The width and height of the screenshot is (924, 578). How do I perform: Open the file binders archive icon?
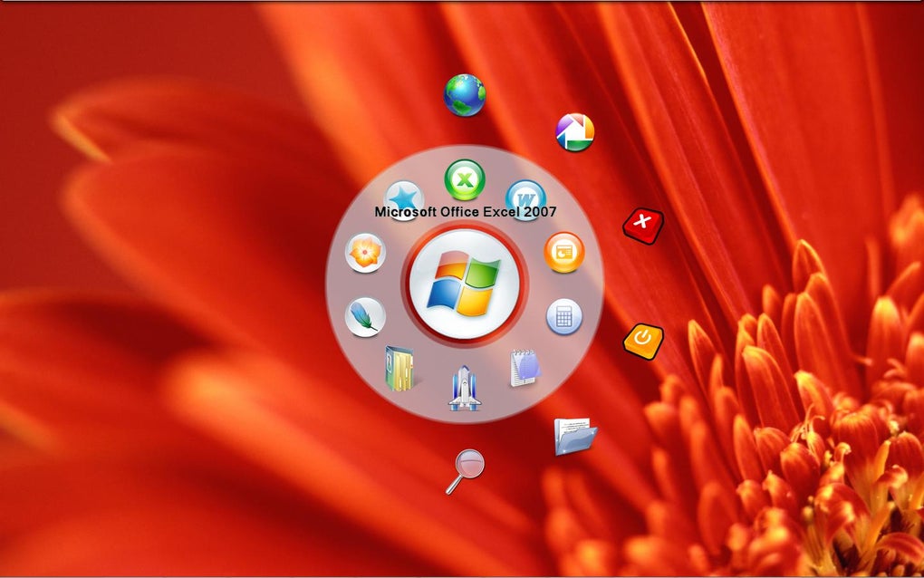coord(400,369)
